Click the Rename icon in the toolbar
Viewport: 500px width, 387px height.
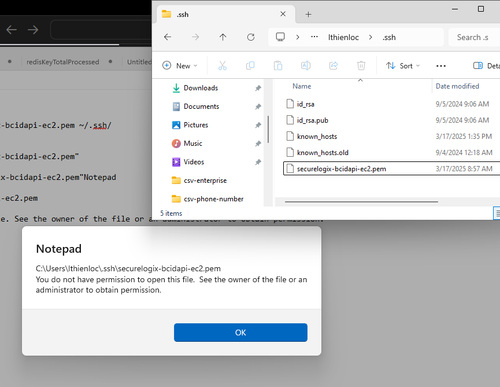pos(305,66)
